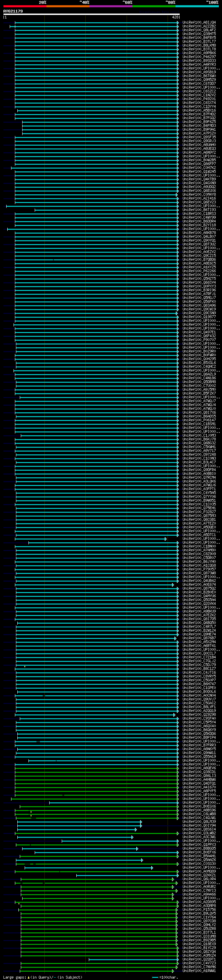Click the short cyan bar for UniRef100_B8BGD5
Screen dimensions: 222x980
click(x=80, y=848)
